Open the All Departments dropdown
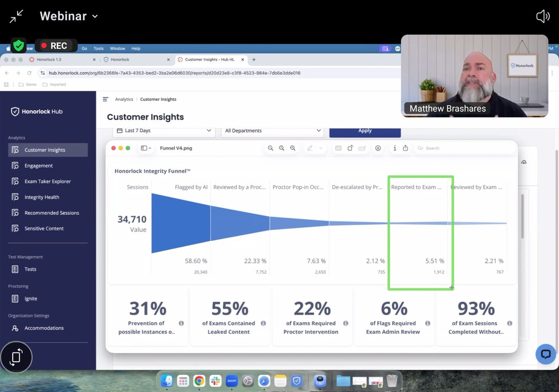Screen dimensions: 559x392 click(272, 131)
